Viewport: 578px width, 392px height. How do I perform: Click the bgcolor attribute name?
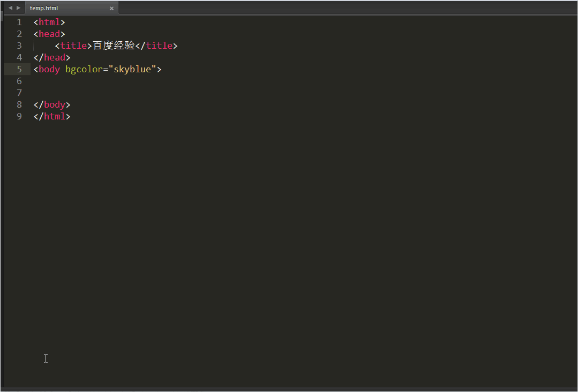coord(84,69)
